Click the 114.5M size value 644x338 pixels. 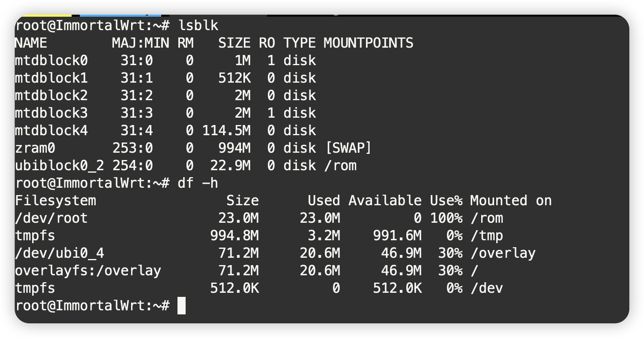click(x=226, y=131)
